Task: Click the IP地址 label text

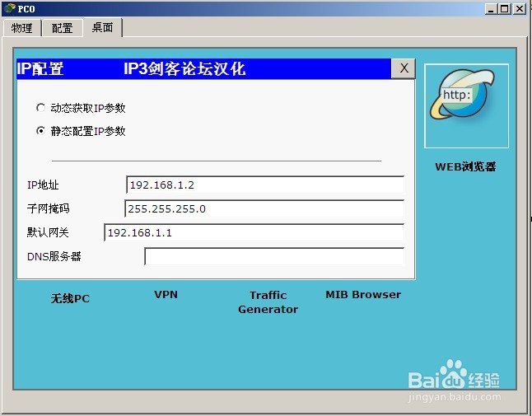Action: coord(43,185)
